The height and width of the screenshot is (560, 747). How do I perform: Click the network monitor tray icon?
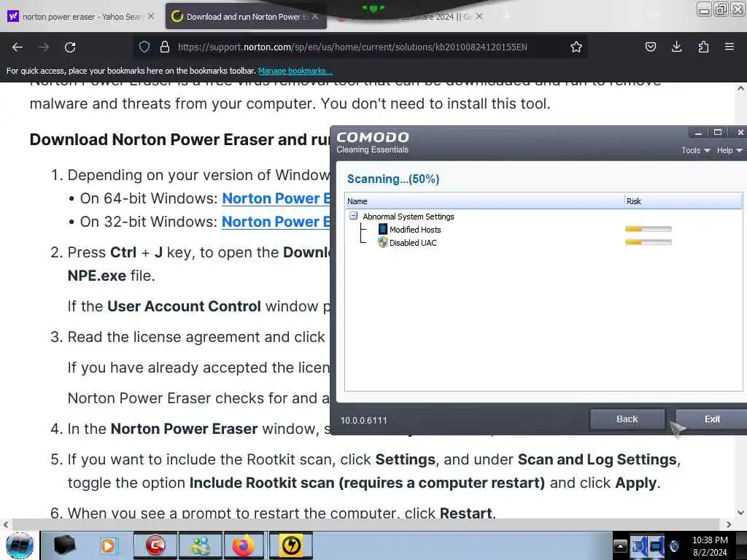(x=656, y=546)
